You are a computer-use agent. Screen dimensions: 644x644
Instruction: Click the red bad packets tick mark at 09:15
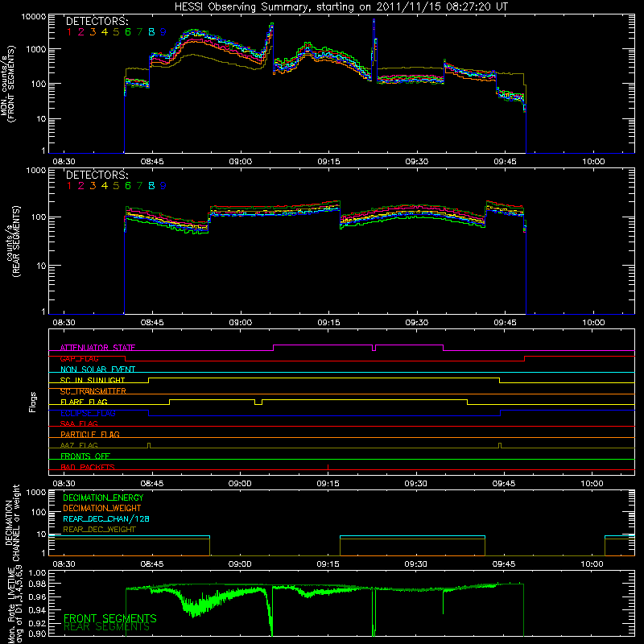point(328,467)
